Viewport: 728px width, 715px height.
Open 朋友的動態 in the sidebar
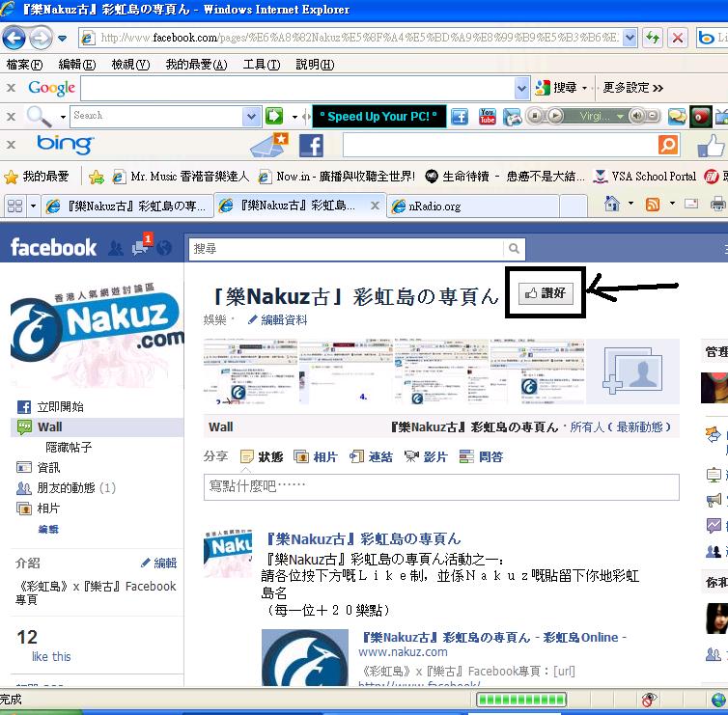click(66, 488)
